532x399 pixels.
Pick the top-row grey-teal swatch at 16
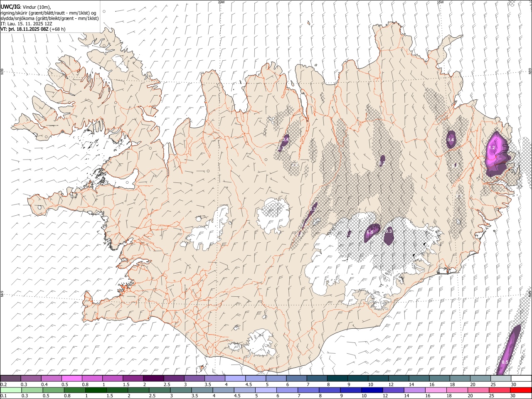coord(439,379)
